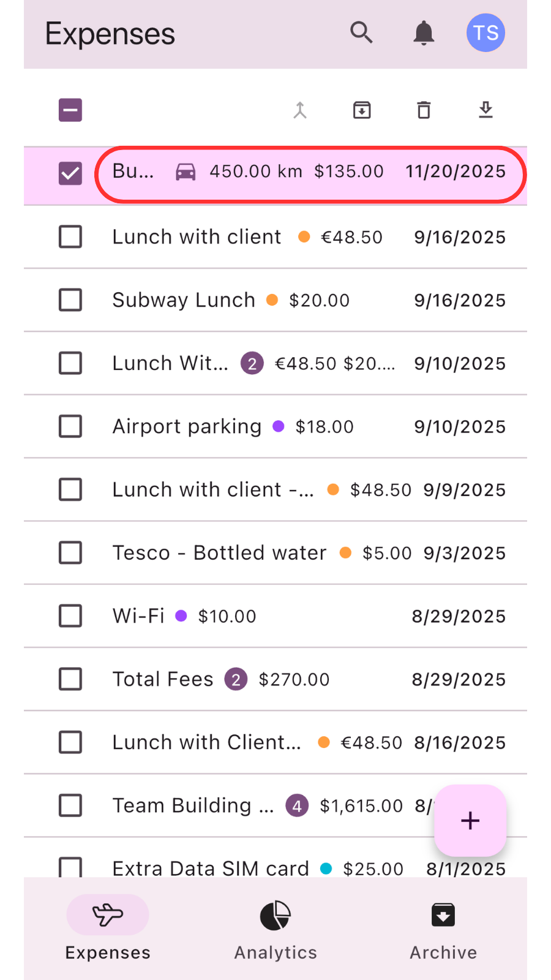
Task: Select the Subway Lunch checkbox
Action: point(70,300)
